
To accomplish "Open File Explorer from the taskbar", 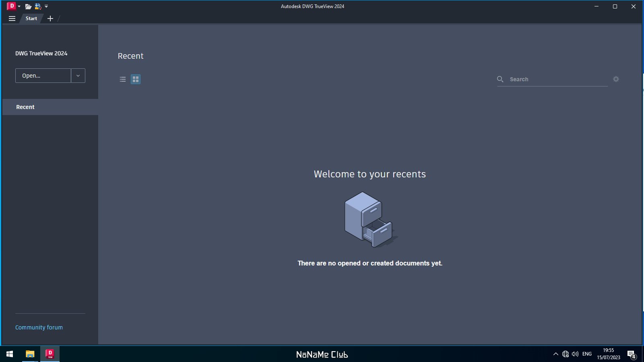I will [30, 354].
